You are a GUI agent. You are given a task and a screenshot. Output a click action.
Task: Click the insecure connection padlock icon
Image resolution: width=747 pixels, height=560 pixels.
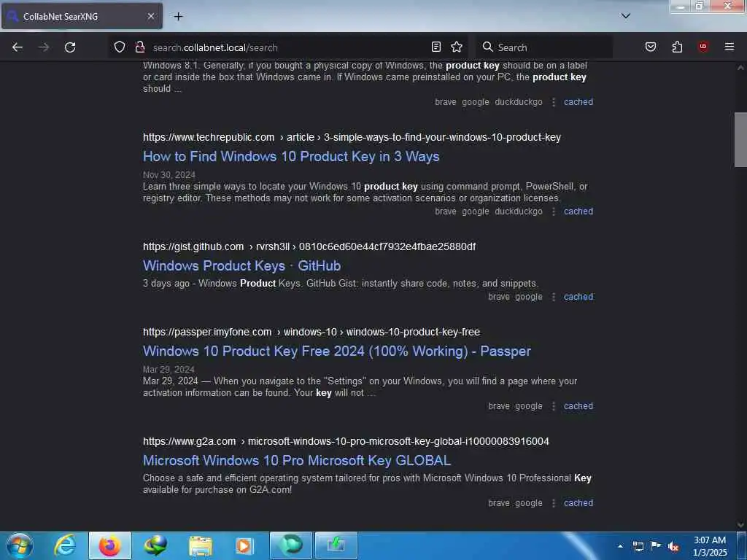coord(139,47)
